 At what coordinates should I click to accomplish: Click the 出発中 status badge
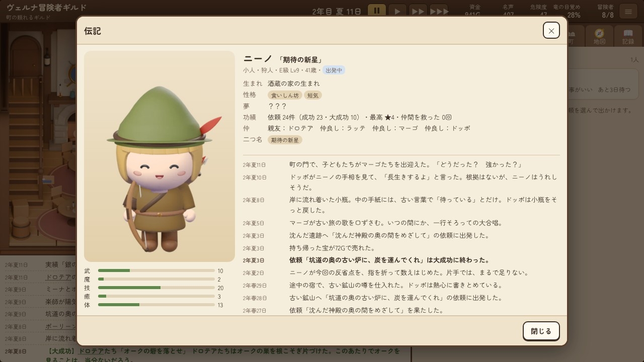tap(334, 70)
